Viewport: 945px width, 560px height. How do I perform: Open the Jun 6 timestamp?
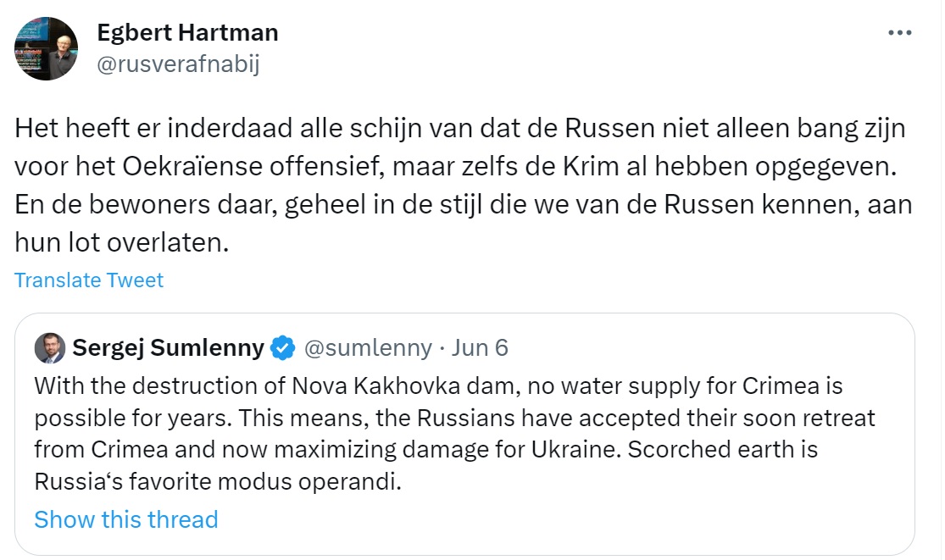pyautogui.click(x=480, y=347)
